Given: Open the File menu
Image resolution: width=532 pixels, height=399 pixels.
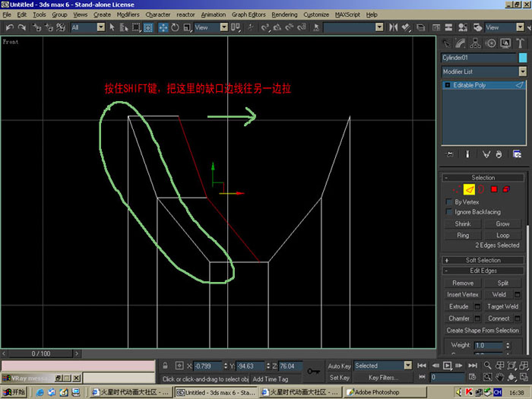Looking at the screenshot, I should coord(7,14).
